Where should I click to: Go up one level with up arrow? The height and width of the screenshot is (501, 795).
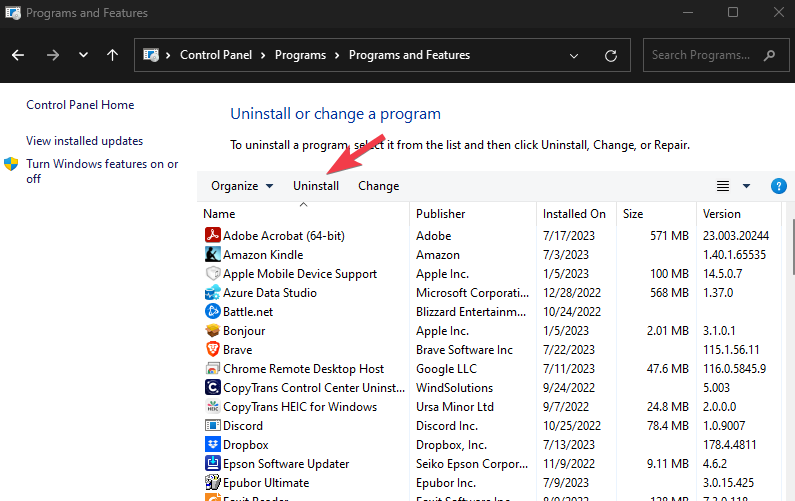tap(113, 55)
